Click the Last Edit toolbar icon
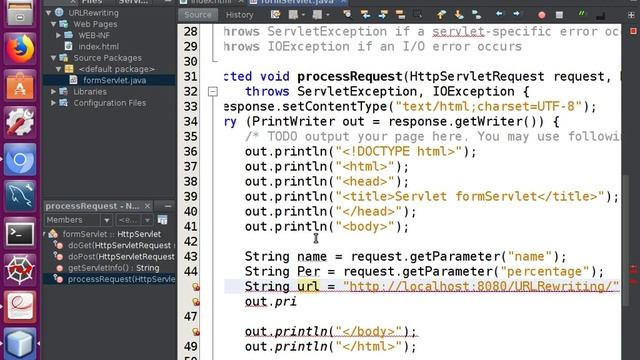 pyautogui.click(x=276, y=15)
